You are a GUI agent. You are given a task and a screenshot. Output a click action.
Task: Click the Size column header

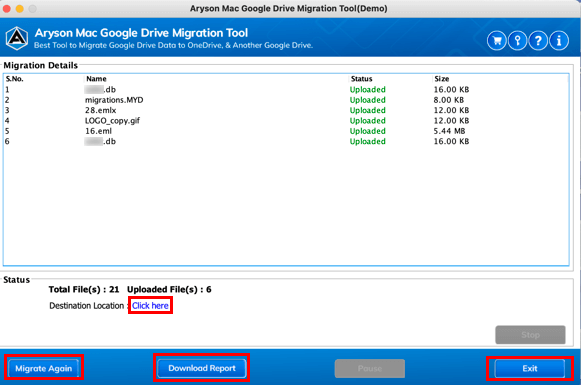tap(442, 79)
